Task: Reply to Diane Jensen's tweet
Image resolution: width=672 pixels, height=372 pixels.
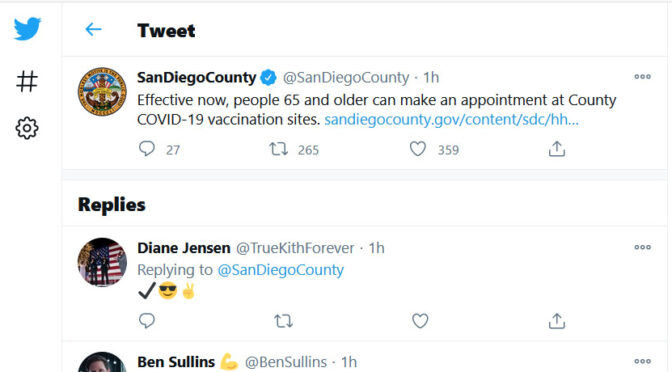Action: tap(147, 320)
